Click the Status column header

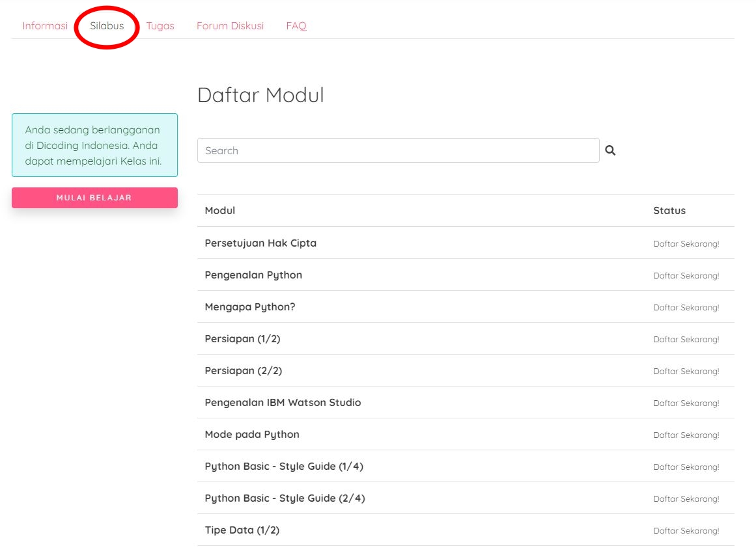(669, 210)
